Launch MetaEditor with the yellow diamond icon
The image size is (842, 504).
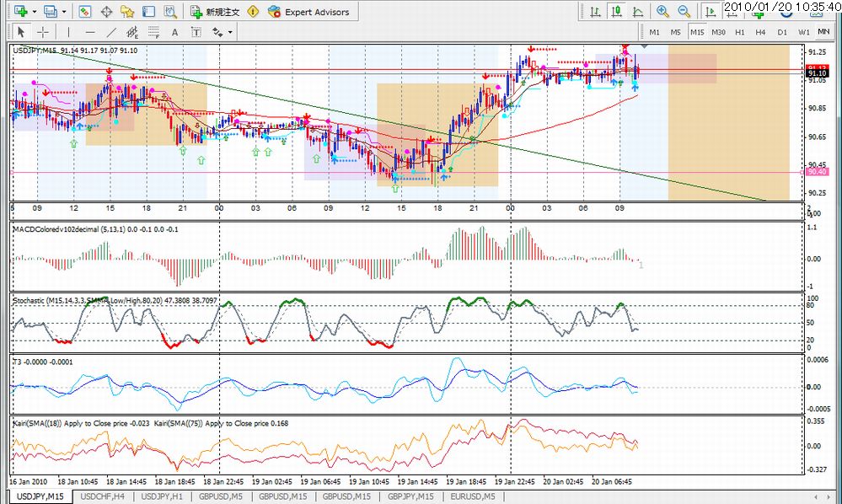coord(253,11)
